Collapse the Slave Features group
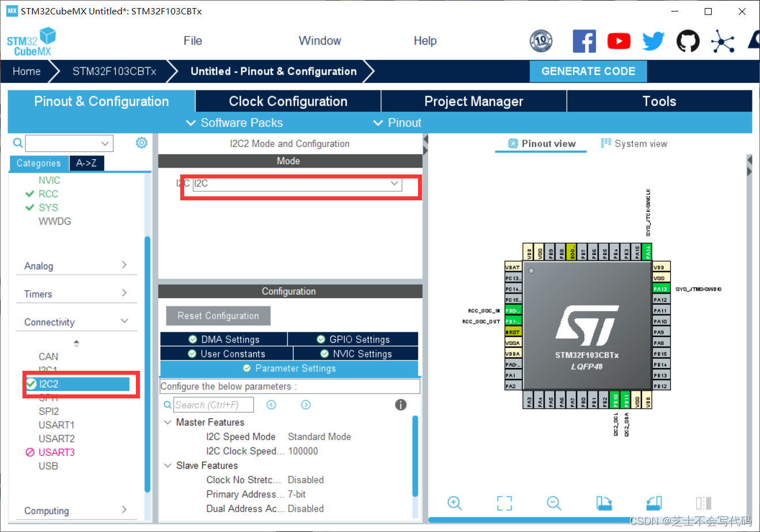Screen dimensions: 760x532 [x=168, y=466]
